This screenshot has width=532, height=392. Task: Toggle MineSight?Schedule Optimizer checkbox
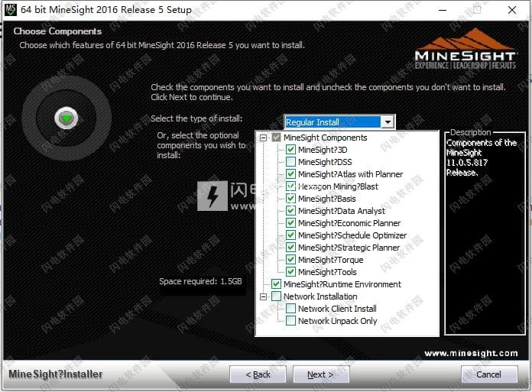coord(290,235)
